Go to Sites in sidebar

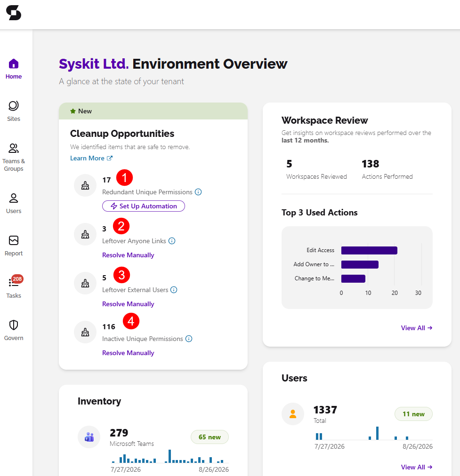pyautogui.click(x=14, y=111)
